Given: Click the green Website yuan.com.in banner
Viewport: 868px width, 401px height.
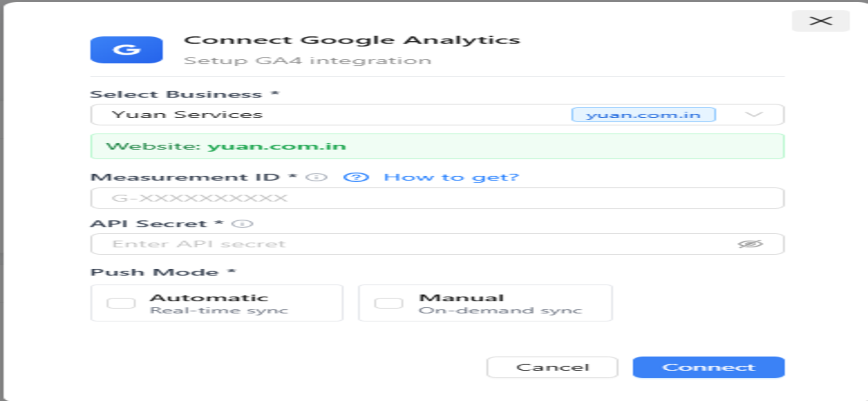Looking at the screenshot, I should pos(437,146).
